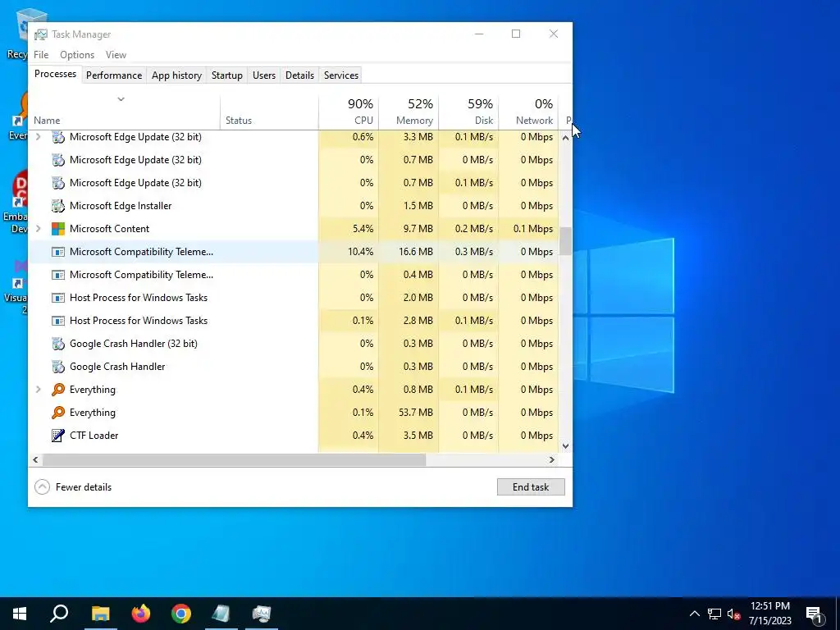Image resolution: width=840 pixels, height=630 pixels.
Task: Open File Explorer from the taskbar
Action: click(x=100, y=614)
